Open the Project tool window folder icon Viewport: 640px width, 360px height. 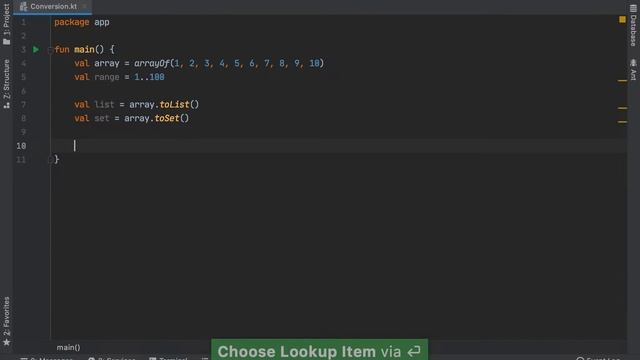pos(7,42)
